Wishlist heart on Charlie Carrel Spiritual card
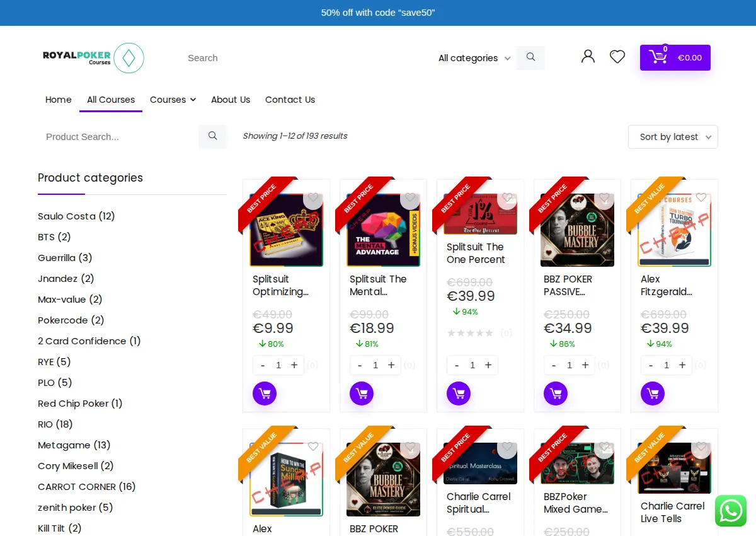 click(507, 447)
